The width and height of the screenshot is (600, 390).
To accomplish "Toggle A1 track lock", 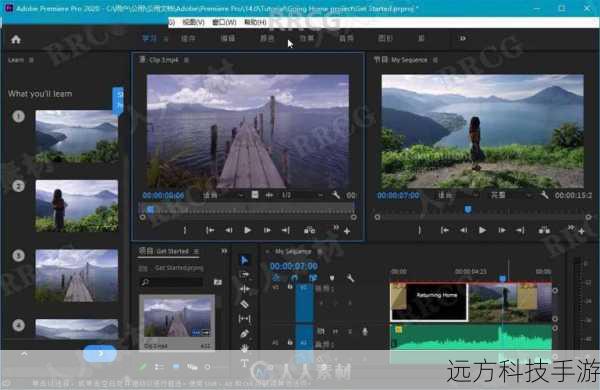I will pyautogui.click(x=290, y=342).
